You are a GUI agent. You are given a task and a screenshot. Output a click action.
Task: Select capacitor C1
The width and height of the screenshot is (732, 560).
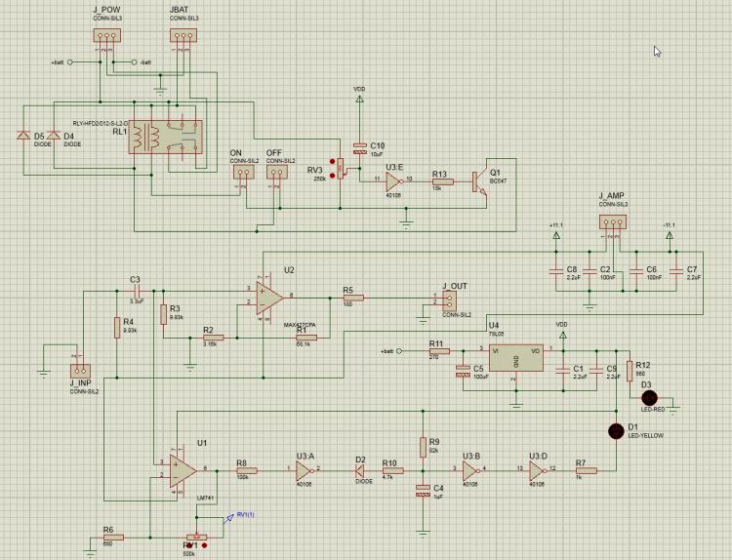coord(563,371)
